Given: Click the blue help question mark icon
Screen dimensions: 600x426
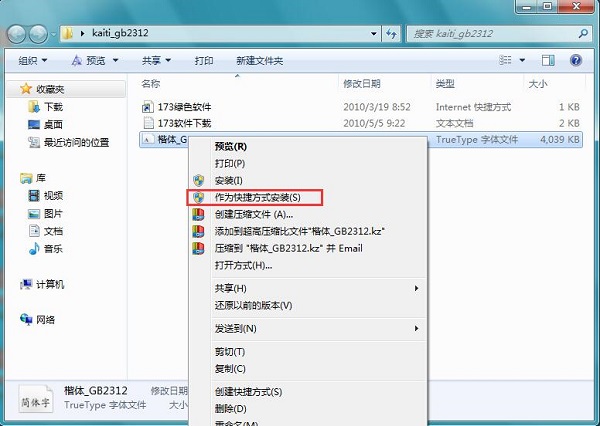Looking at the screenshot, I should [x=576, y=60].
